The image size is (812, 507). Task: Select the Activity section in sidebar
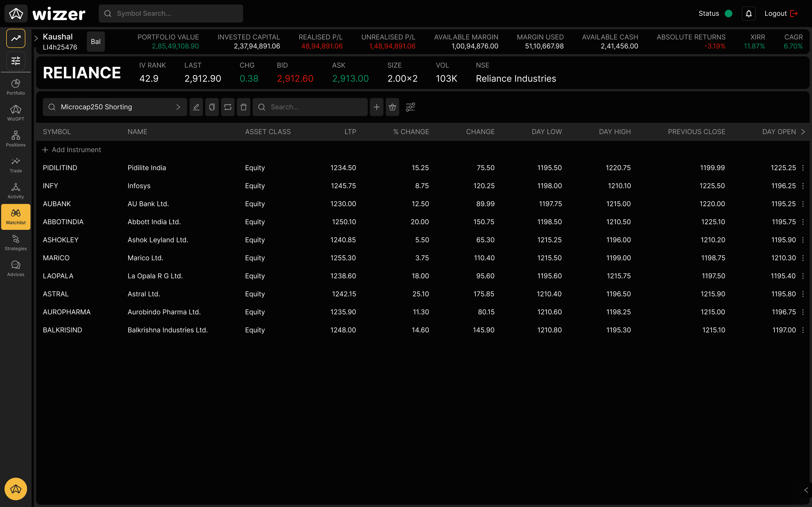click(x=15, y=190)
